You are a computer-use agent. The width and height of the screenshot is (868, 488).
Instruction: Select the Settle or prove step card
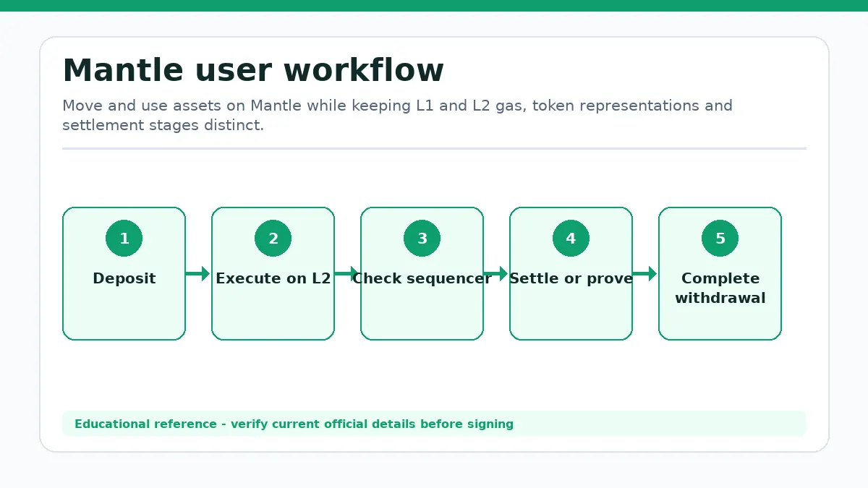(x=571, y=273)
